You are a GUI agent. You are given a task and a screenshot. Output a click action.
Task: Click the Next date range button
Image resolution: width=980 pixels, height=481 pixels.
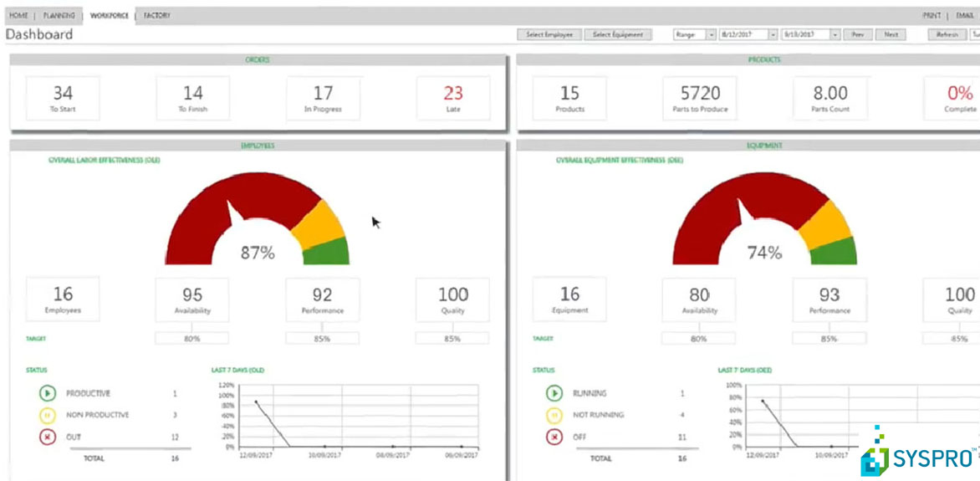[891, 35]
